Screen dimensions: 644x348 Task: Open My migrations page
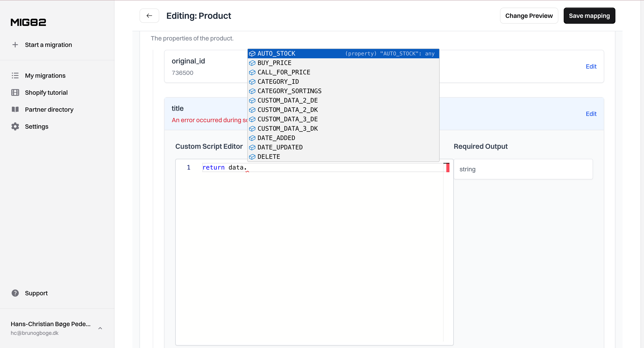click(45, 75)
